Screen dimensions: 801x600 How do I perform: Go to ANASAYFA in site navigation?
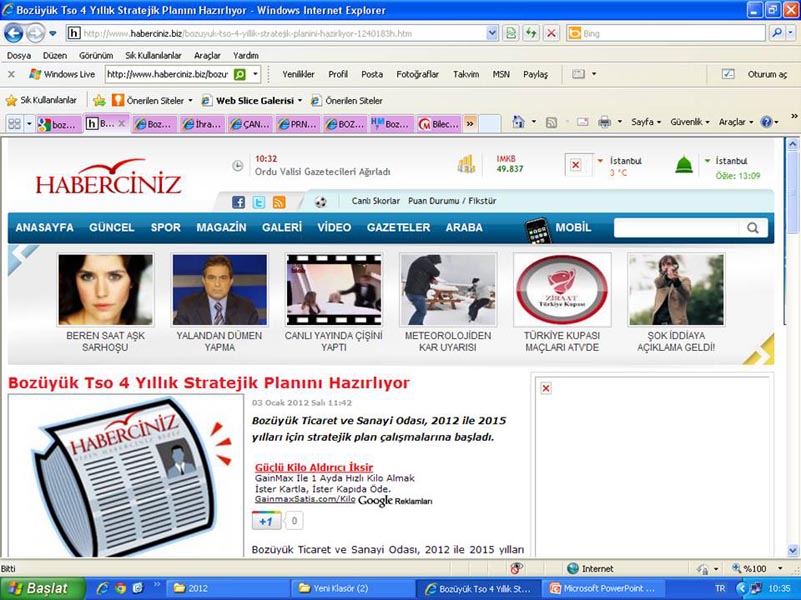(x=44, y=228)
